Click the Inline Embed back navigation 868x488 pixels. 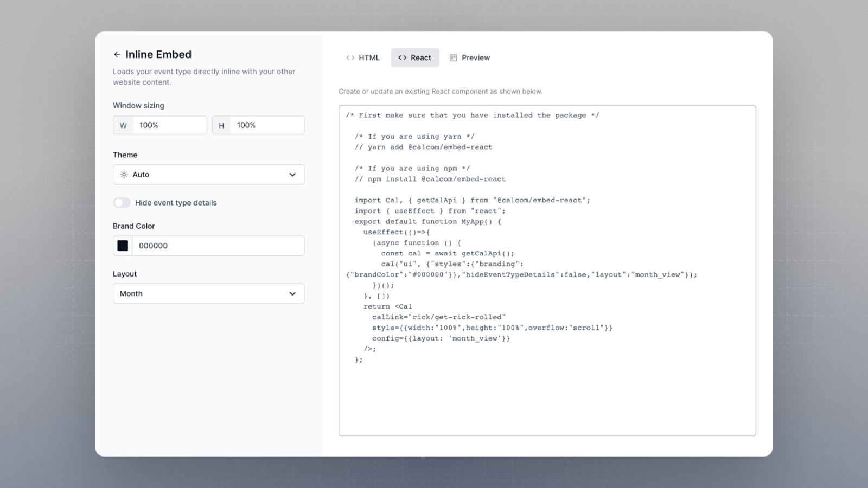[117, 54]
